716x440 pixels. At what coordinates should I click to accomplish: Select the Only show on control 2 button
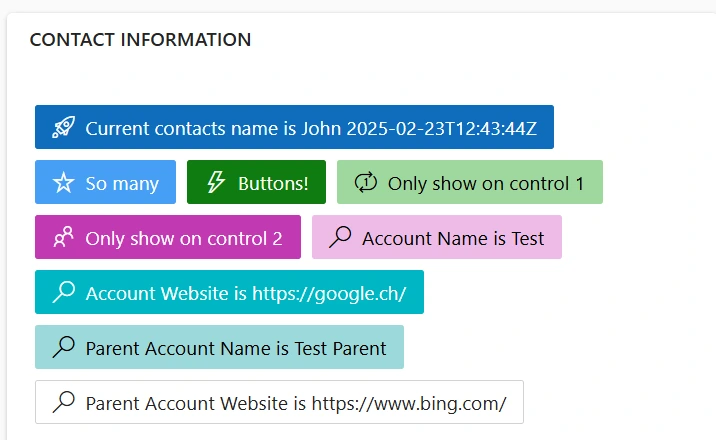point(184,238)
